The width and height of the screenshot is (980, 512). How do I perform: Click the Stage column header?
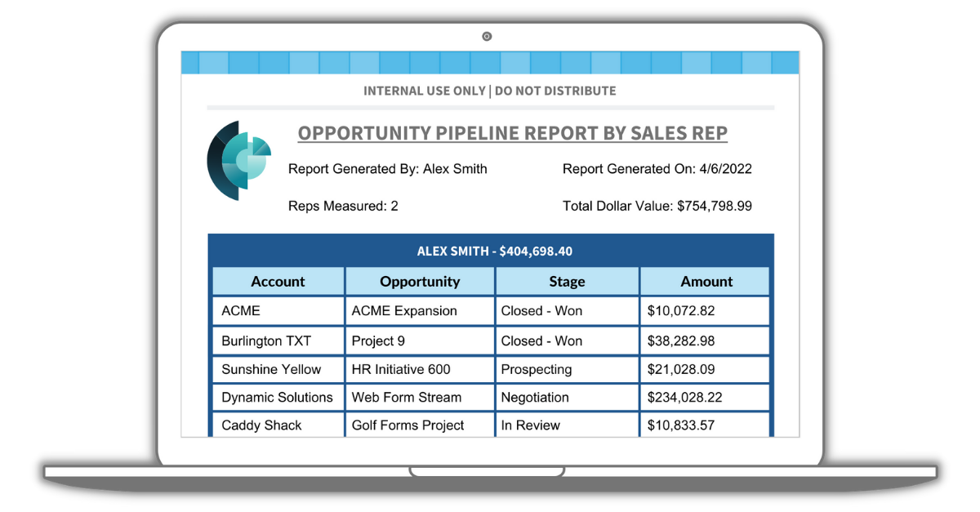567,281
